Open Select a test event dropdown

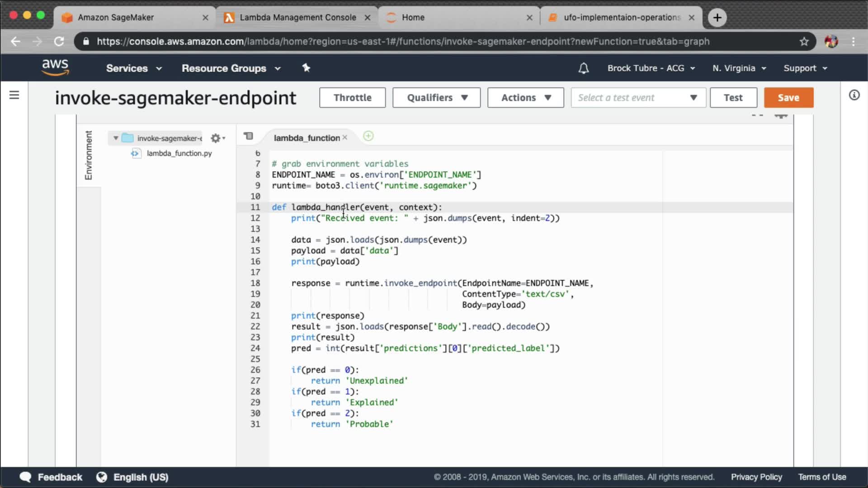(638, 98)
